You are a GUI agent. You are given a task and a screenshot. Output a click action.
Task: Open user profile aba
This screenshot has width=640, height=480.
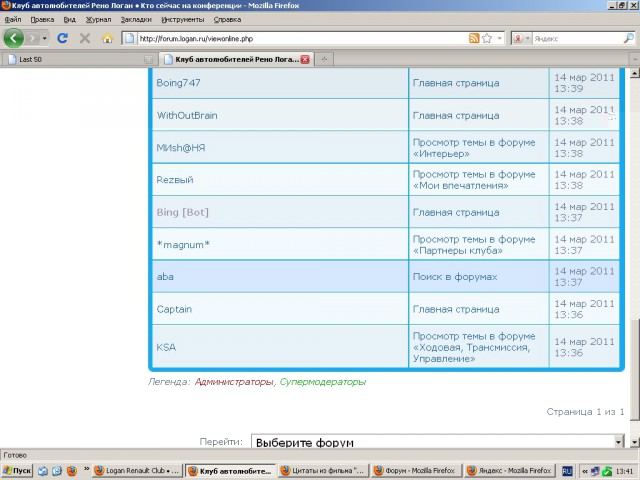[165, 277]
